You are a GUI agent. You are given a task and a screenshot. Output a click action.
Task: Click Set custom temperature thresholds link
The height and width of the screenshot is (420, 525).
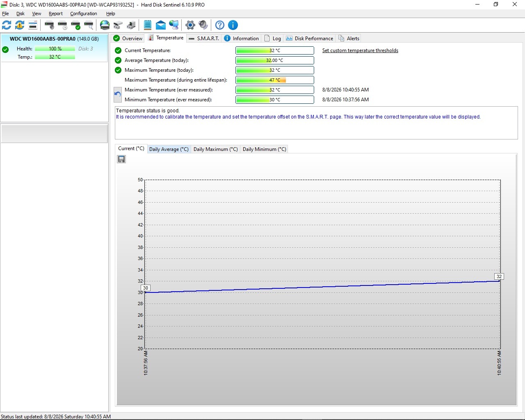360,50
